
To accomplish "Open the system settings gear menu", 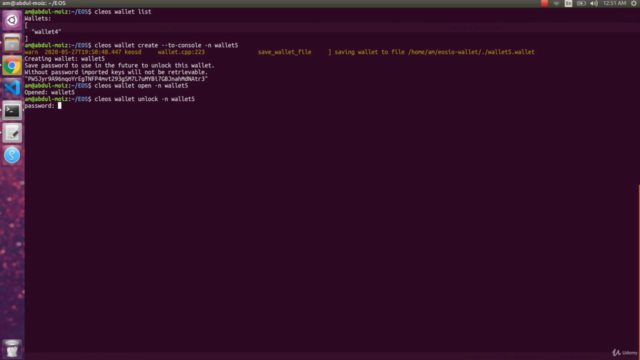I will pos(634,3).
